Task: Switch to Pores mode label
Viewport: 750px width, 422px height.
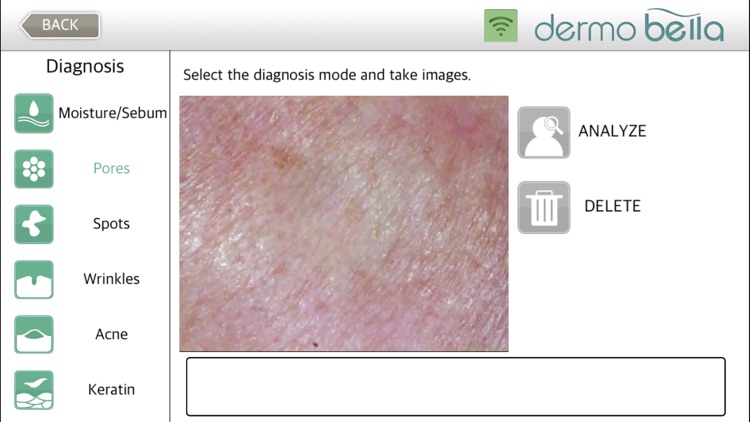Action: pos(111,168)
